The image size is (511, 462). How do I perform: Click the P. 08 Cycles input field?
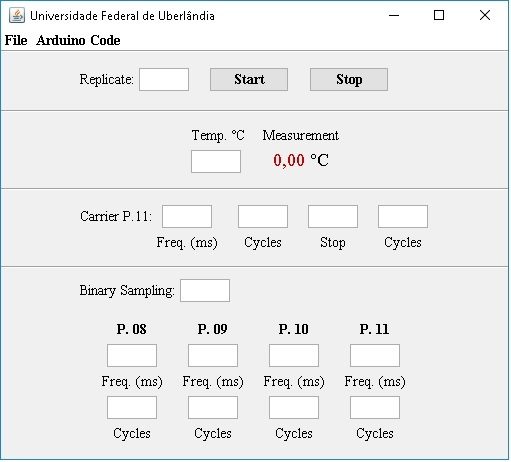[x=132, y=408]
